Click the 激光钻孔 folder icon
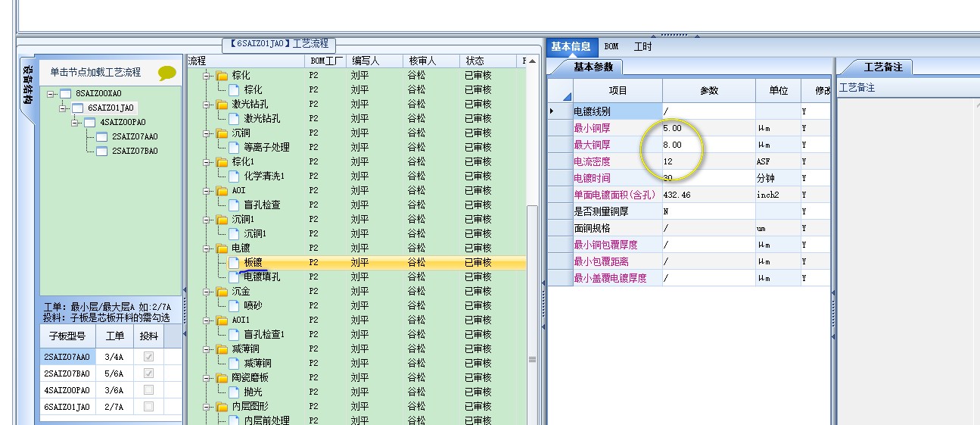 tap(222, 104)
